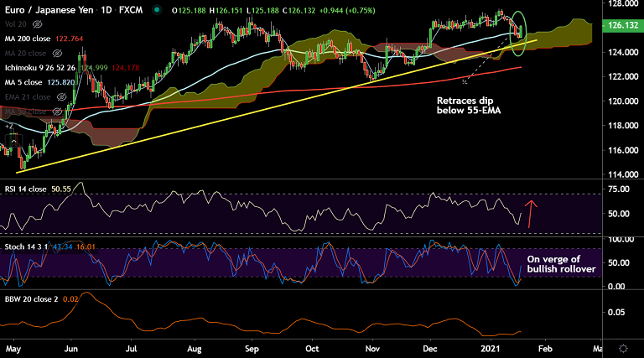
Task: Select the Stoch 14 3 1 indicator label
Action: click(x=26, y=247)
